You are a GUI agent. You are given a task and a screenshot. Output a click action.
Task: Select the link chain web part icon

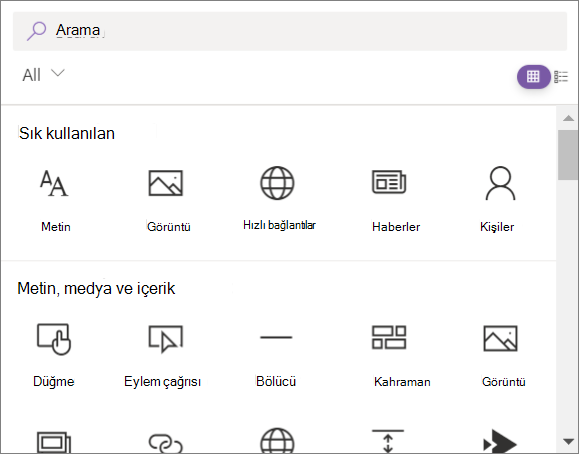pos(165,443)
